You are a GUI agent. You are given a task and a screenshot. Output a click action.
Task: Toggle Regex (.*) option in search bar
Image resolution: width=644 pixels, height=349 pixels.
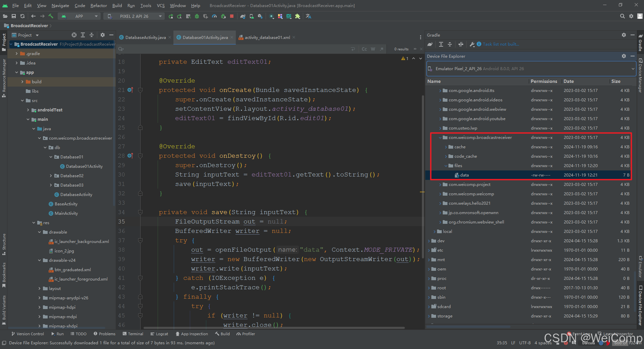[x=382, y=49]
